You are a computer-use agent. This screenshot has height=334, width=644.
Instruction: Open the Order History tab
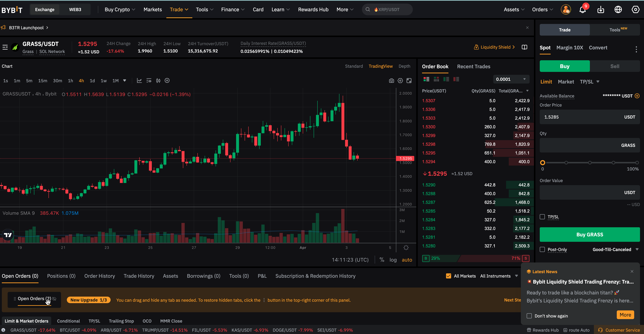(x=100, y=276)
